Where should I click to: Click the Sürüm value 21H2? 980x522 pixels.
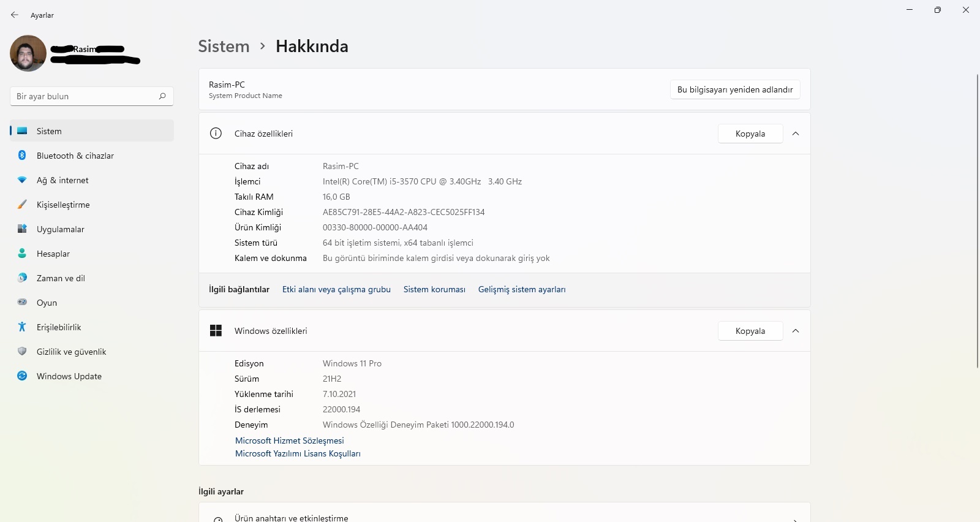[332, 379]
